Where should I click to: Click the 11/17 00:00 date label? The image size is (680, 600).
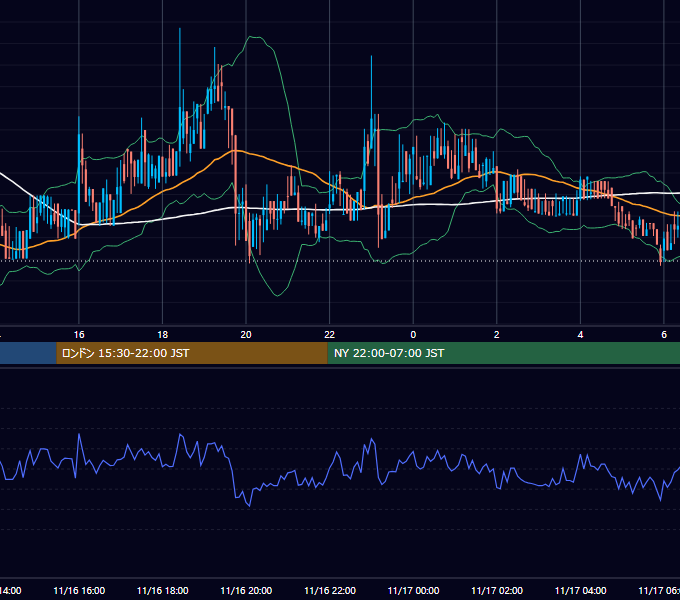[413, 590]
